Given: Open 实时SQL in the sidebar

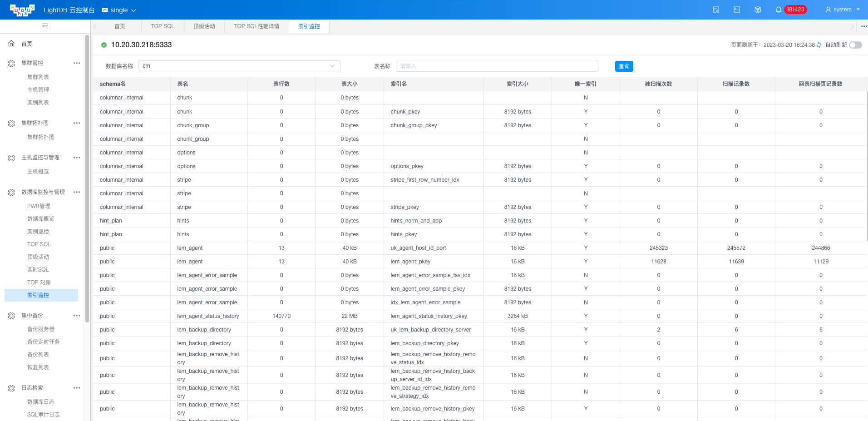Looking at the screenshot, I should [x=38, y=270].
